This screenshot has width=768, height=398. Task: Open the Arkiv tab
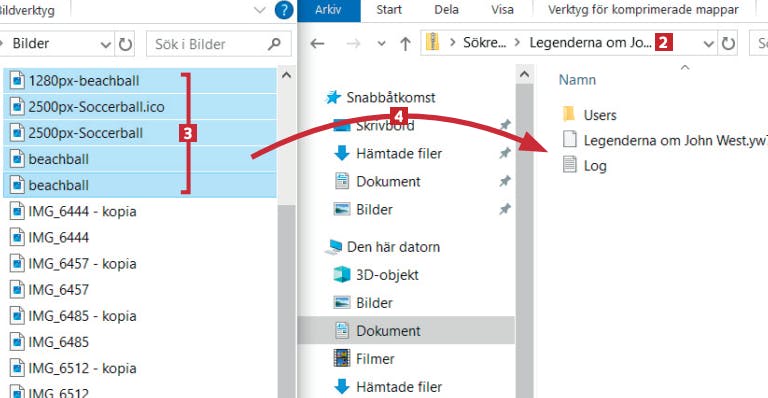tap(328, 10)
